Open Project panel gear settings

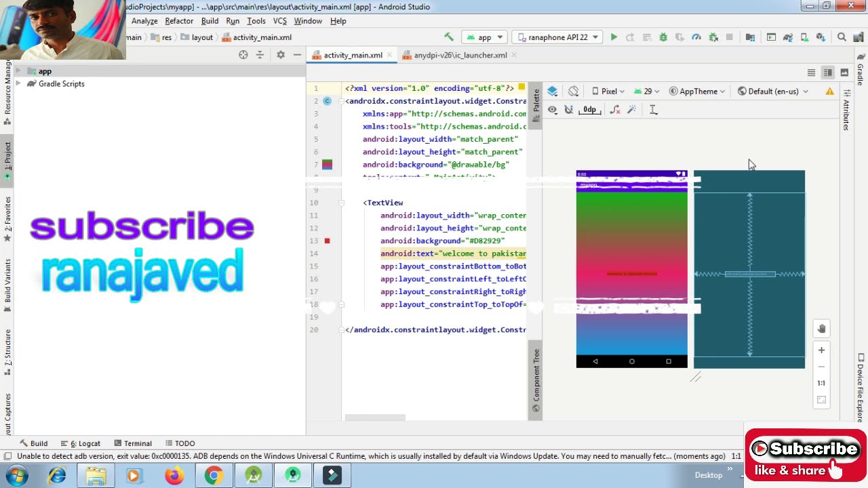281,55
